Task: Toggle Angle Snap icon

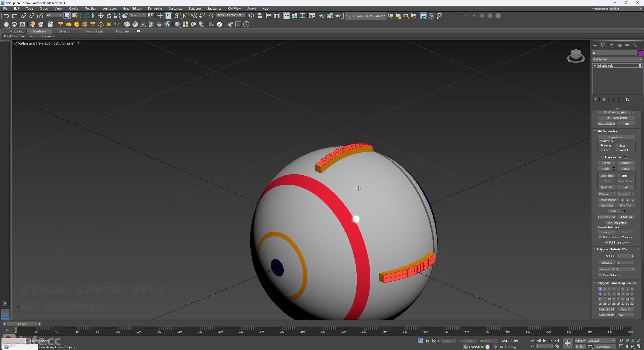Action: [186, 16]
